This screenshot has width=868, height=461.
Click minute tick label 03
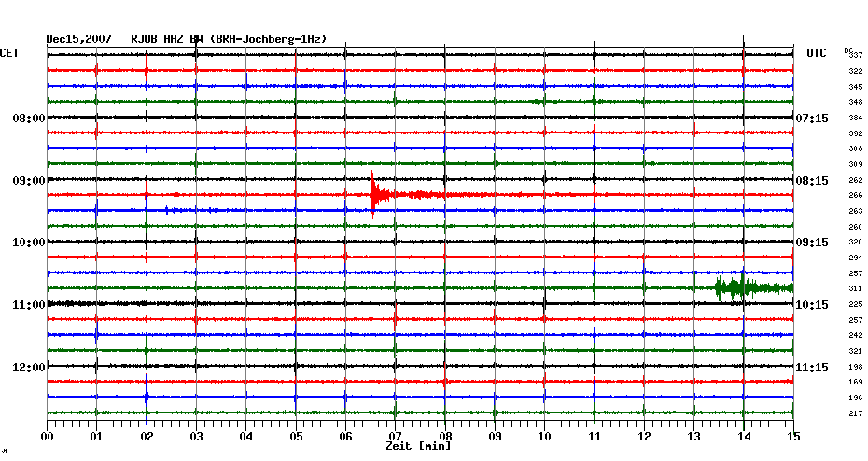tap(196, 437)
